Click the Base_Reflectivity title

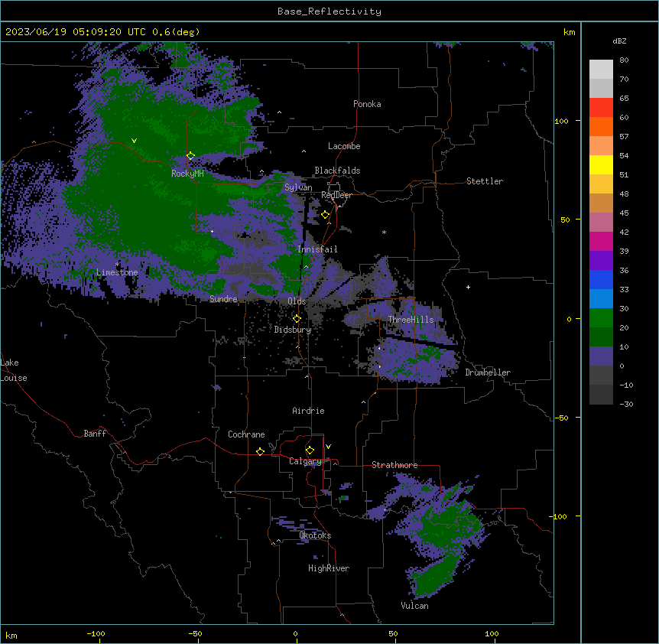(329, 11)
